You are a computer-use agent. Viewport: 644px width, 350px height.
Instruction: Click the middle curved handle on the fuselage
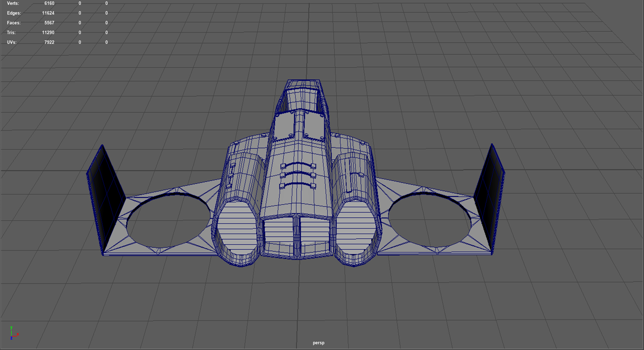click(x=298, y=174)
